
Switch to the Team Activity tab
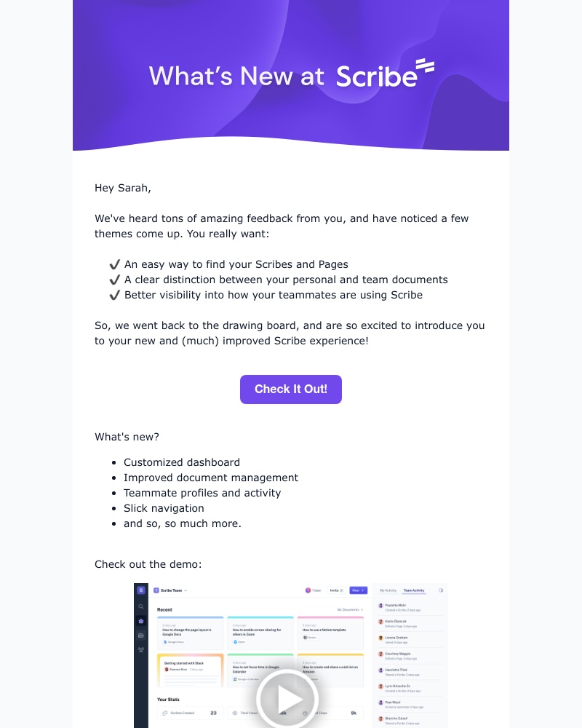(x=414, y=590)
